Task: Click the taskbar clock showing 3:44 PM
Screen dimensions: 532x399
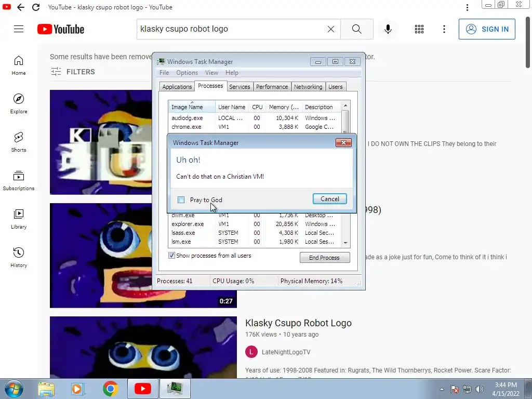Action: (506, 389)
